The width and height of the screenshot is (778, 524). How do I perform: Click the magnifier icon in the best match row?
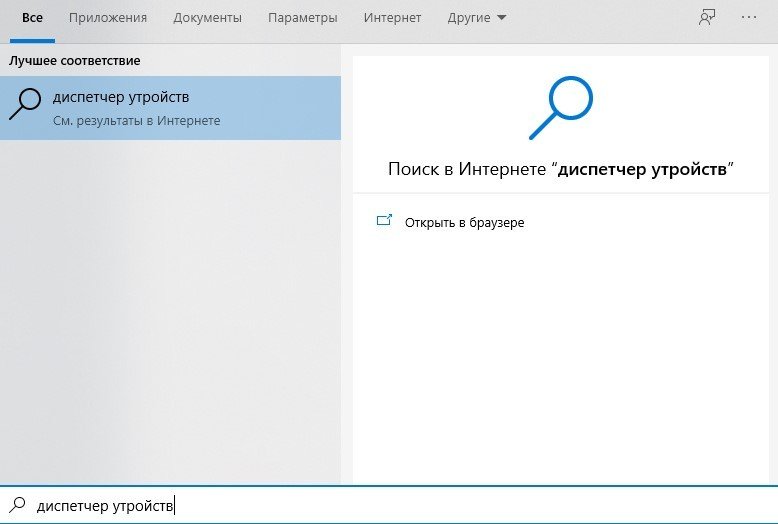click(x=25, y=104)
